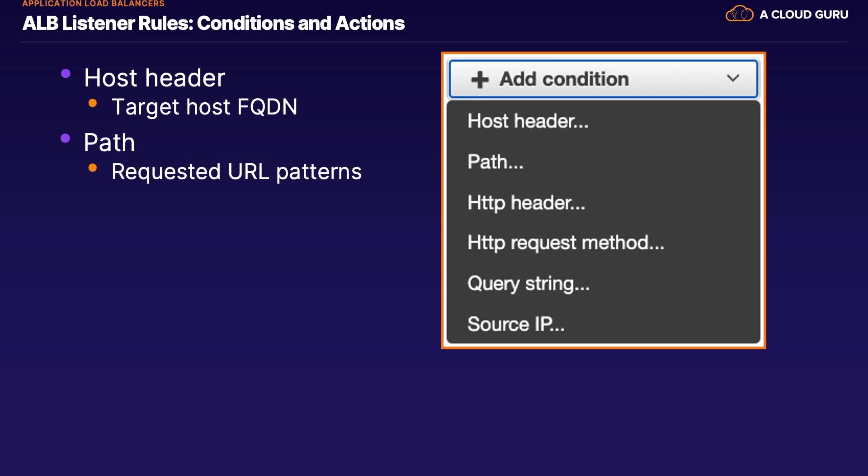Select Host header... from the condition menu
Screen dimensions: 868x476
coord(528,121)
